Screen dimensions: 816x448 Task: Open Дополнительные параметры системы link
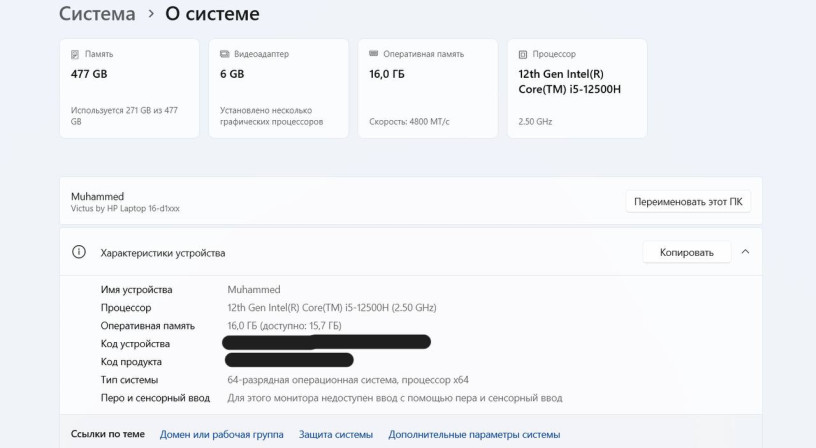(x=474, y=435)
